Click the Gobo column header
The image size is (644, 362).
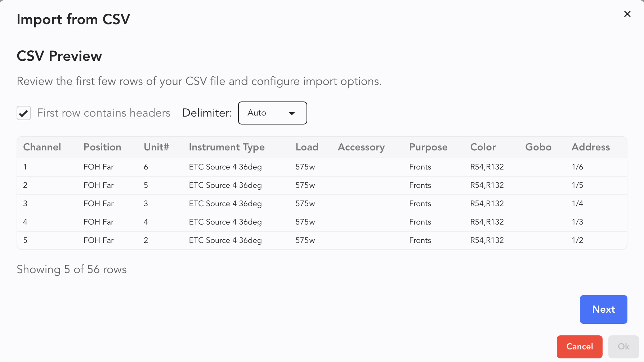(x=538, y=147)
